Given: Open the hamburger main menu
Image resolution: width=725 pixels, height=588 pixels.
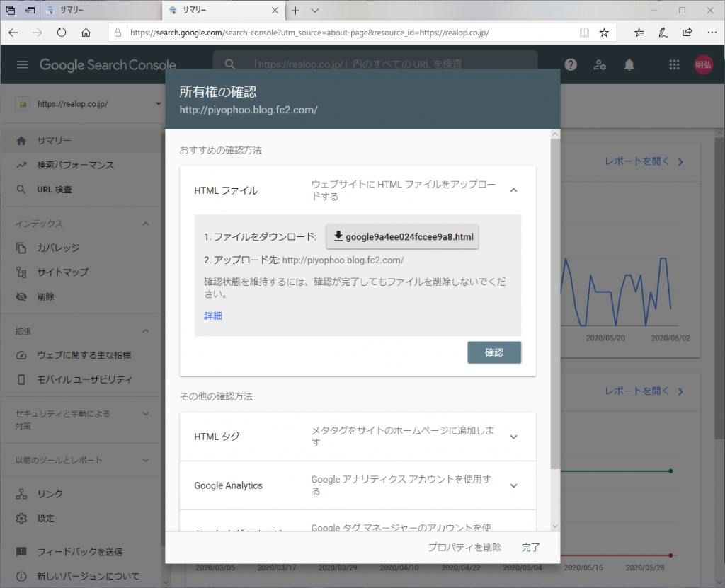Looking at the screenshot, I should pos(22,64).
